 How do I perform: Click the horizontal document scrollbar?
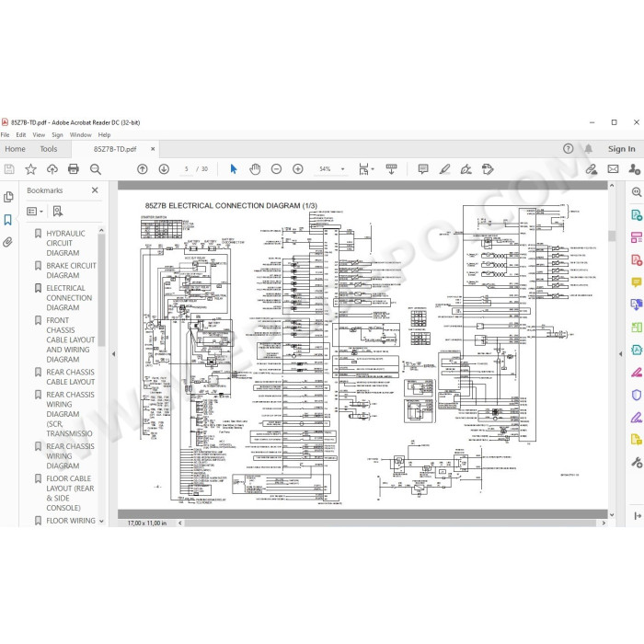[391, 523]
